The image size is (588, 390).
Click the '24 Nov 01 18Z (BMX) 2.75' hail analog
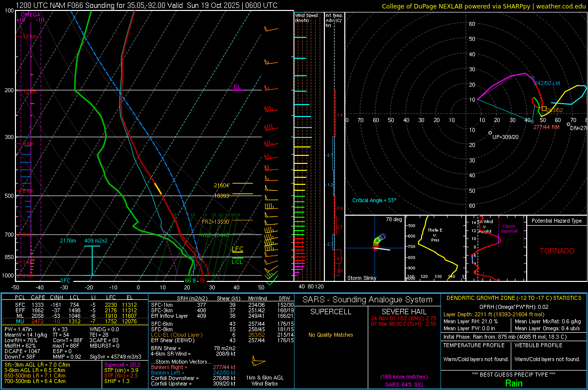[404, 318]
